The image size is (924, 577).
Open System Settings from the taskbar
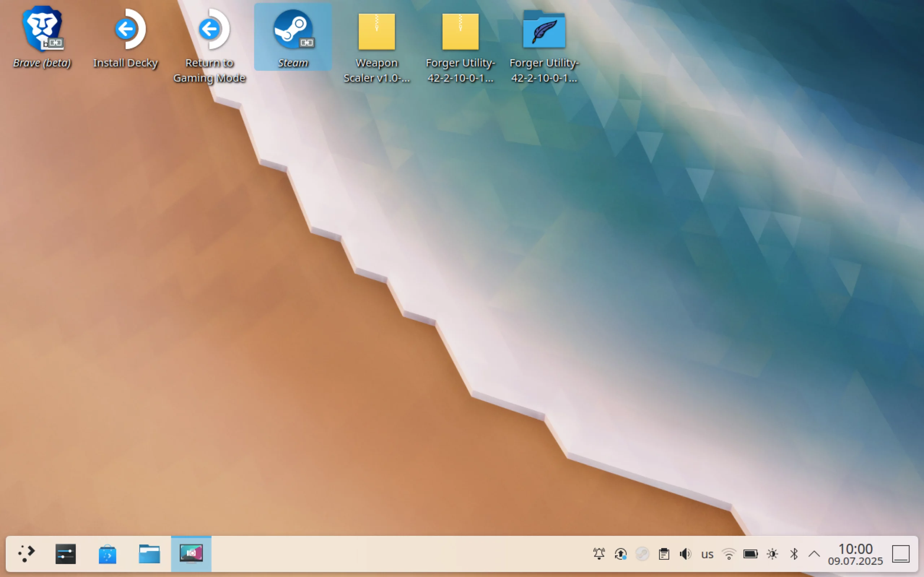pos(66,554)
